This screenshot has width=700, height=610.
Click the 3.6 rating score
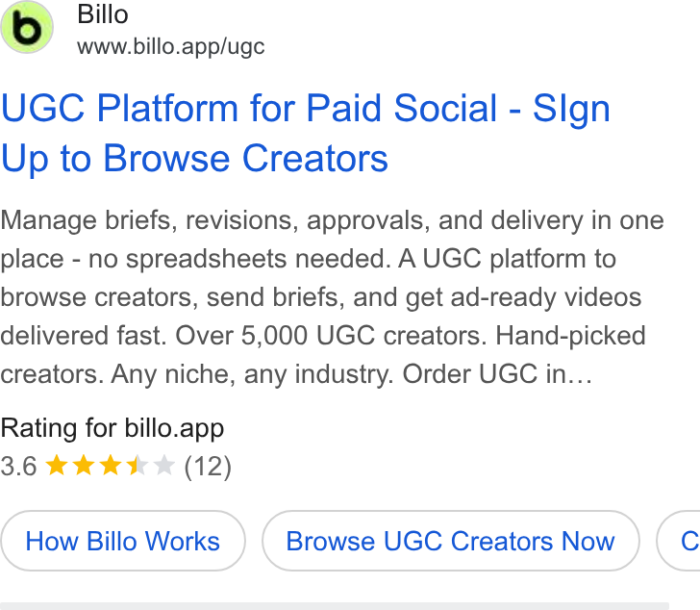(x=19, y=467)
